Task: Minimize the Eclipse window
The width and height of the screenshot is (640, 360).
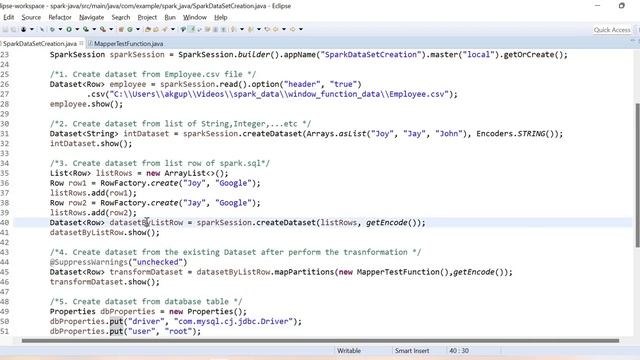Action: (x=598, y=6)
